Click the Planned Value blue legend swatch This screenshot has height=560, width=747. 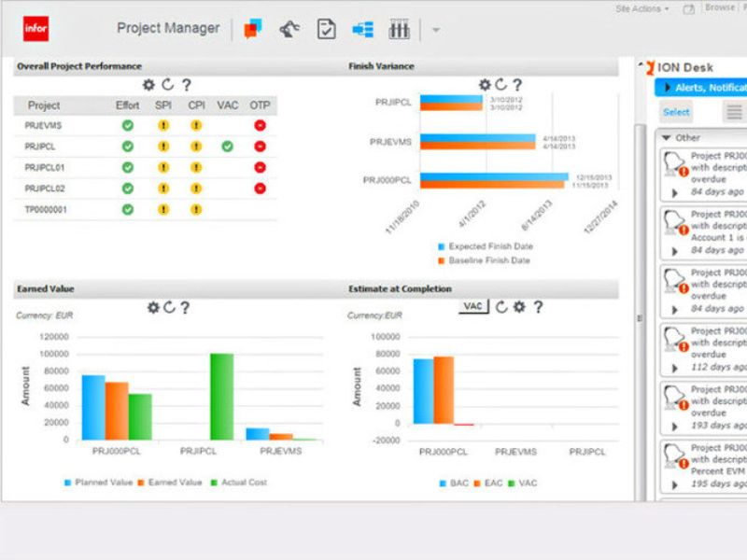pos(67,483)
